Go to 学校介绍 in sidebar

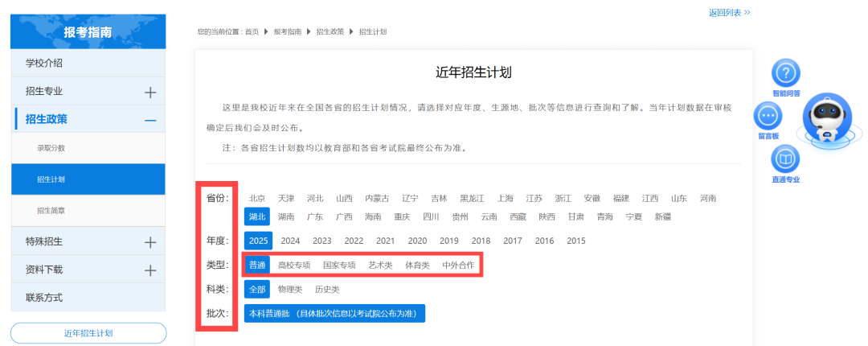tap(44, 63)
